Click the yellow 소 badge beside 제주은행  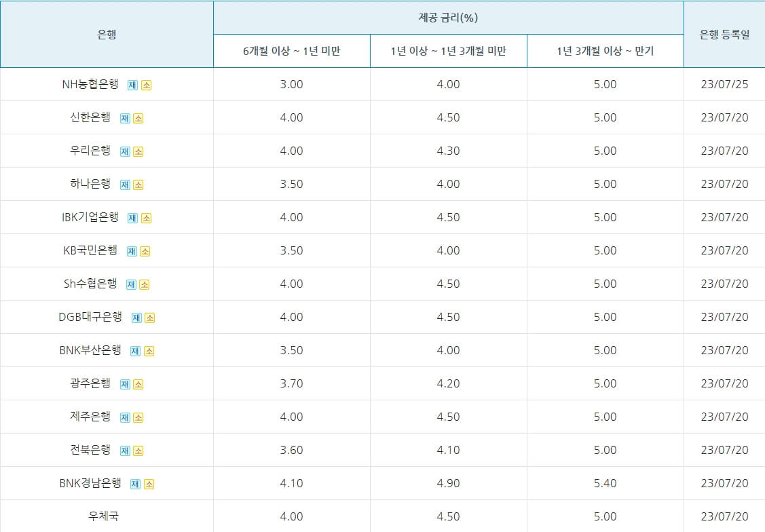click(138, 417)
